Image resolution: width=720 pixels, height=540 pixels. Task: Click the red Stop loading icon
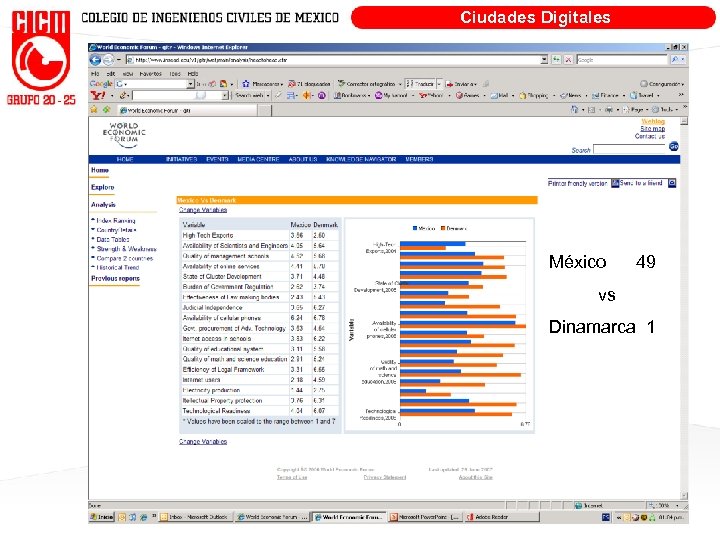click(x=568, y=60)
